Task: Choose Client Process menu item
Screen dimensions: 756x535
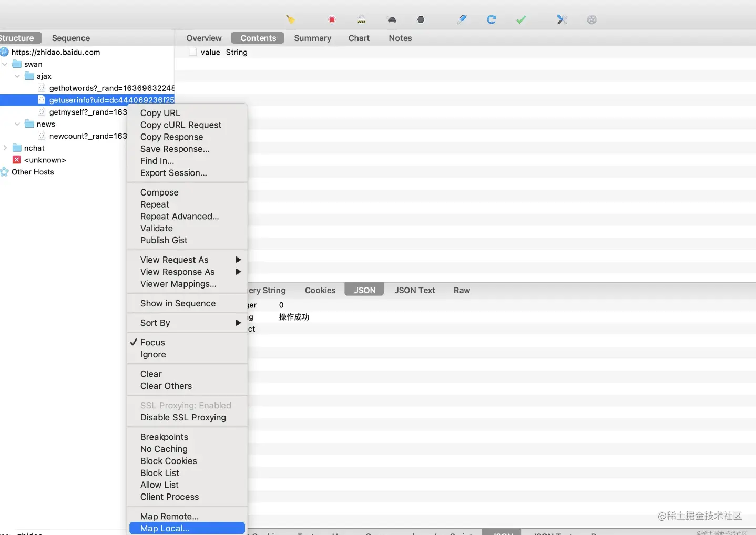Action: coord(187,497)
